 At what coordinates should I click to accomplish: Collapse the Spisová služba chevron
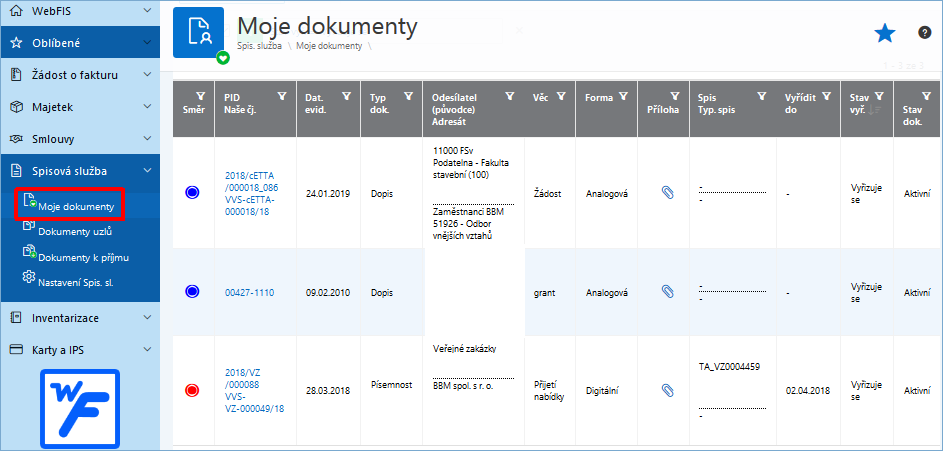pyautogui.click(x=147, y=171)
